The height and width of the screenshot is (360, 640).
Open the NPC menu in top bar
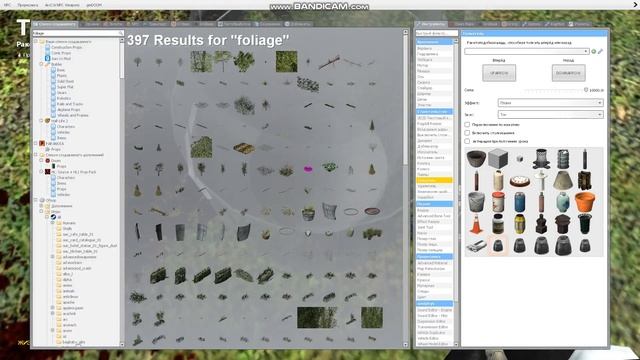(x=7, y=5)
